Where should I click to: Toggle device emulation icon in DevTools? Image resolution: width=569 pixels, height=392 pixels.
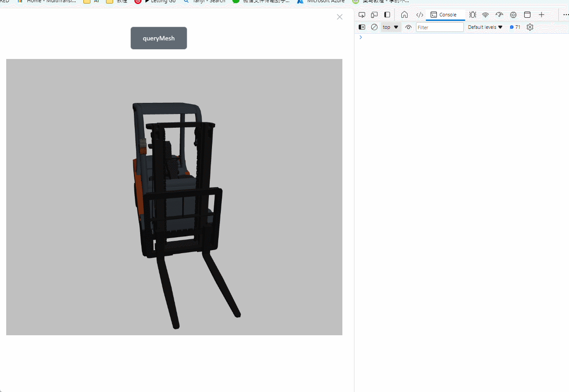point(374,15)
